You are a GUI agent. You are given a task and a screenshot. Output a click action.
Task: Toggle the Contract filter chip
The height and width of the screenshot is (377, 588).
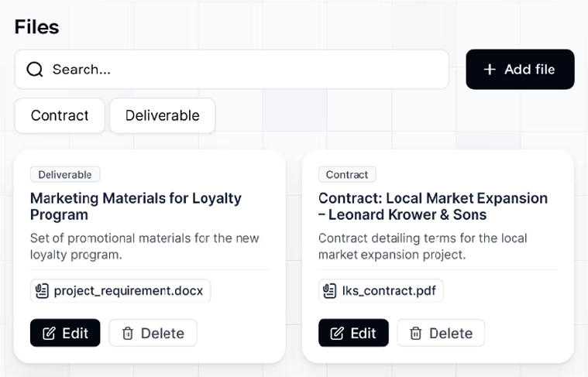[60, 116]
